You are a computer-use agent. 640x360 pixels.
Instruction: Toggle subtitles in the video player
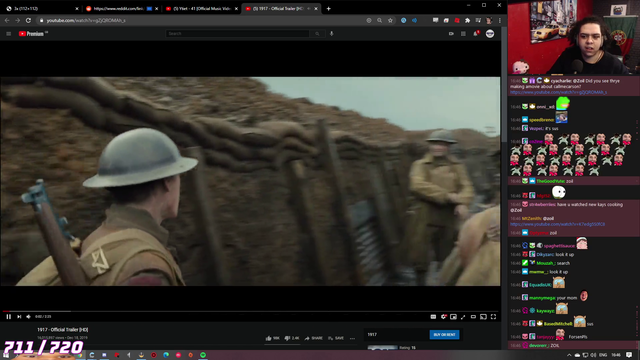point(433,317)
